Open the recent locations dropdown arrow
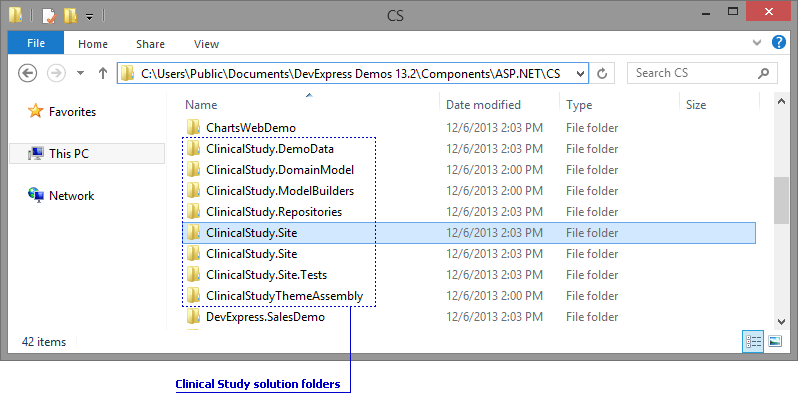Screen dimensions: 798x398 80,73
